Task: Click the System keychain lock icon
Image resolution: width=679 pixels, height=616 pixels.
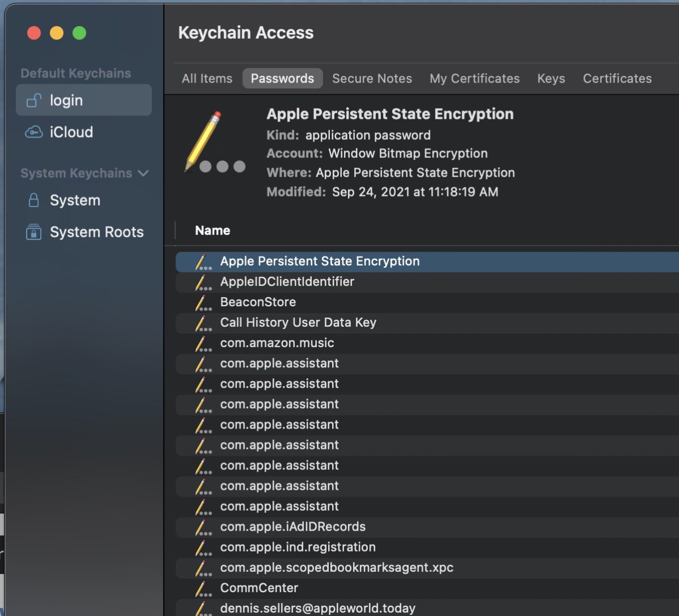Action: pyautogui.click(x=34, y=200)
